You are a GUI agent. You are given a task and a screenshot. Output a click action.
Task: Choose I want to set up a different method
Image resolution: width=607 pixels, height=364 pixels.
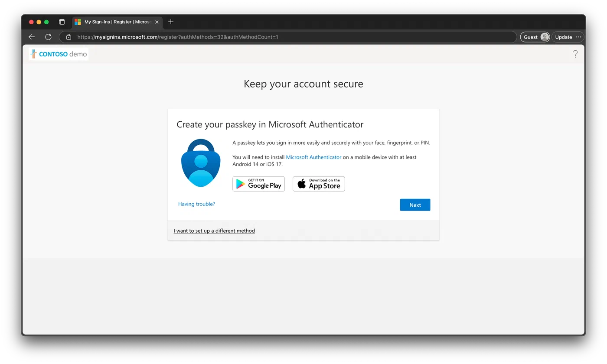click(x=214, y=231)
